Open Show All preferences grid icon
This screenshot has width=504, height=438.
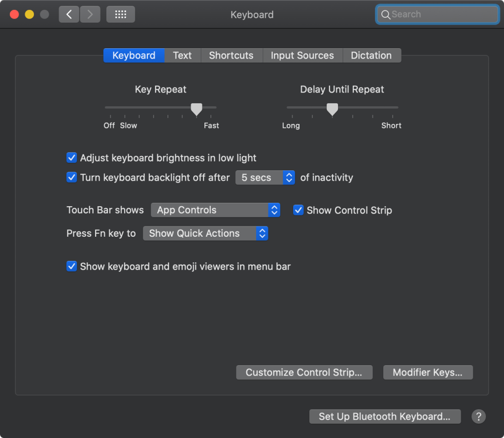120,14
